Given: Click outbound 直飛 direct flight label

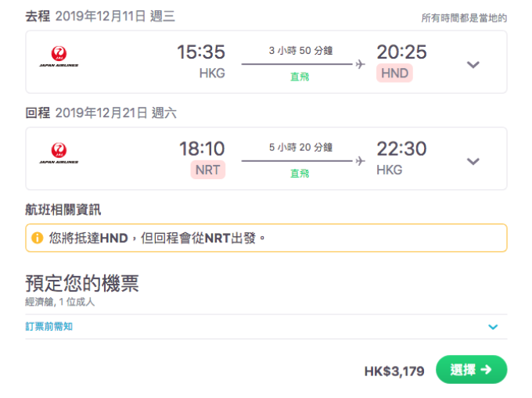Looking at the screenshot, I should (x=300, y=77).
